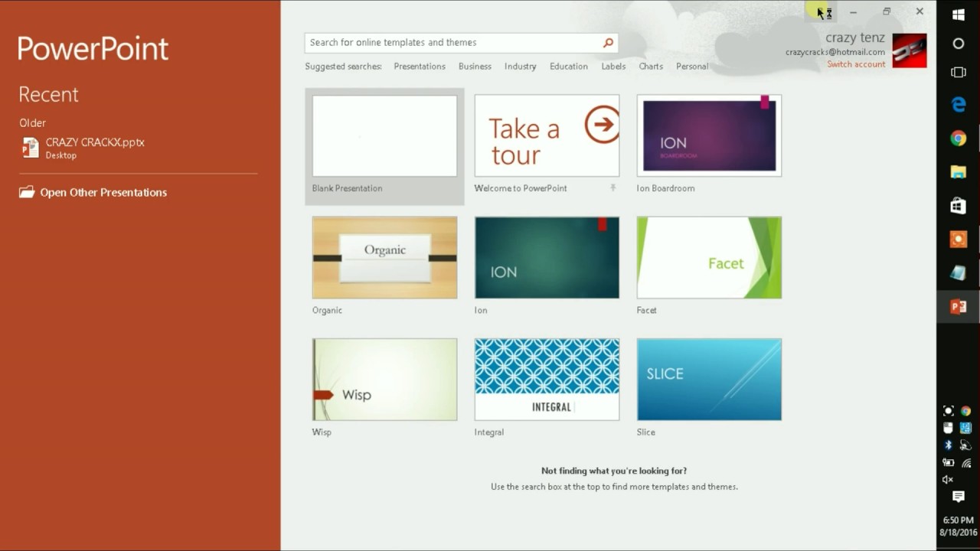Screen dimensions: 980x551
Task: Click the glass-like app icon in taskbar
Action: click(958, 273)
